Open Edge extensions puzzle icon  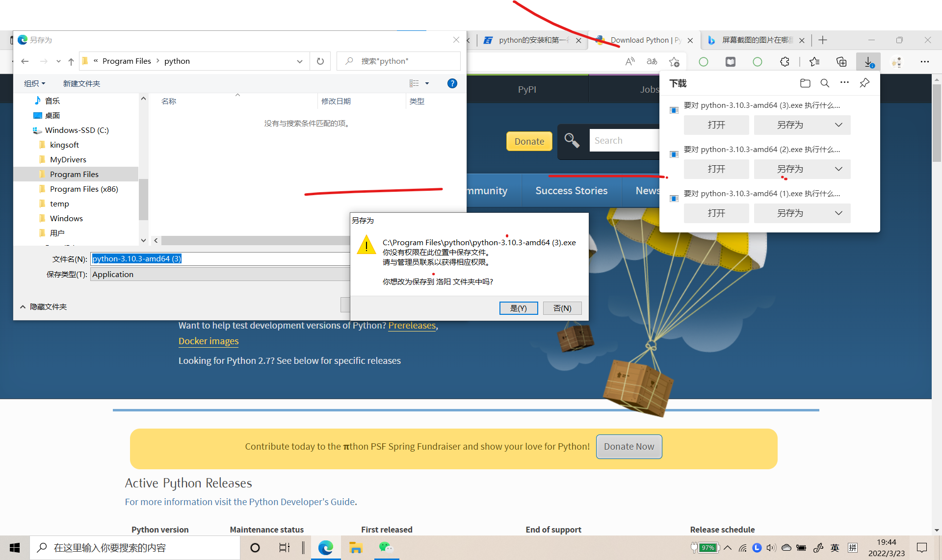click(785, 62)
